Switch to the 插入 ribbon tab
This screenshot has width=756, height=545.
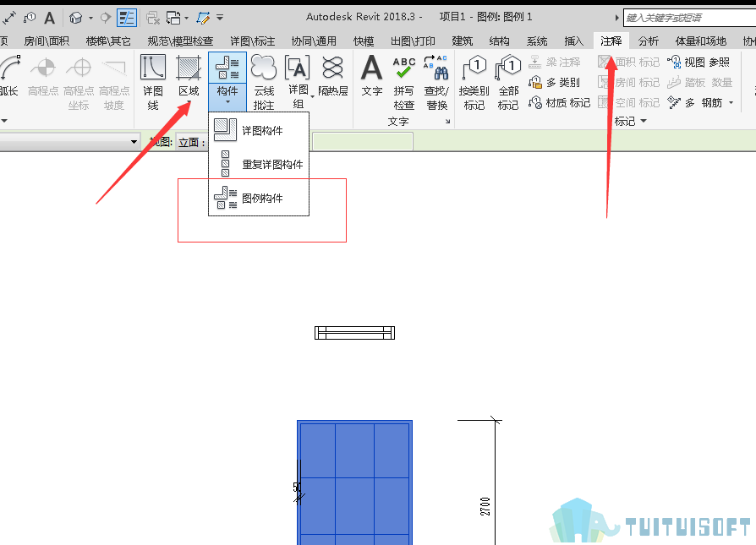pyautogui.click(x=573, y=41)
